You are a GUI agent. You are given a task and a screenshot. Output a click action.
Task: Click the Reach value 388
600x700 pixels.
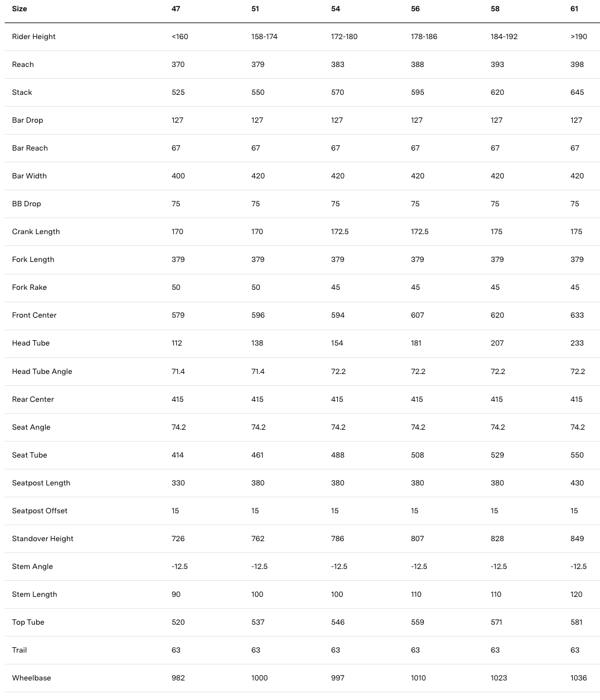coord(417,65)
